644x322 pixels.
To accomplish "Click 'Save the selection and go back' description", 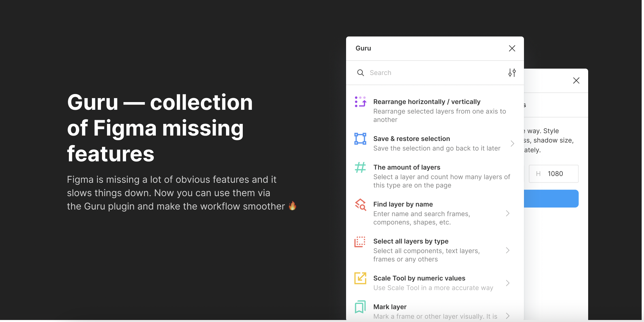I will (x=437, y=148).
